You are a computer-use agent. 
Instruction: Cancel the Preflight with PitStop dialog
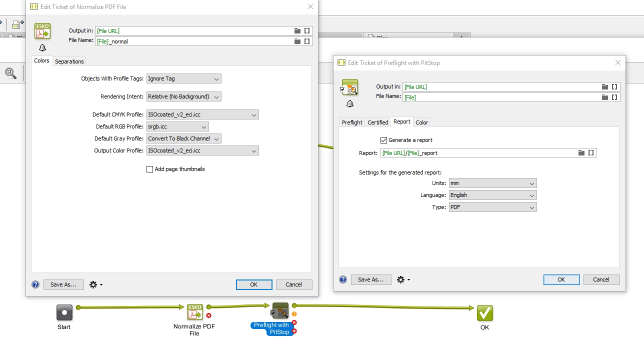tap(601, 279)
